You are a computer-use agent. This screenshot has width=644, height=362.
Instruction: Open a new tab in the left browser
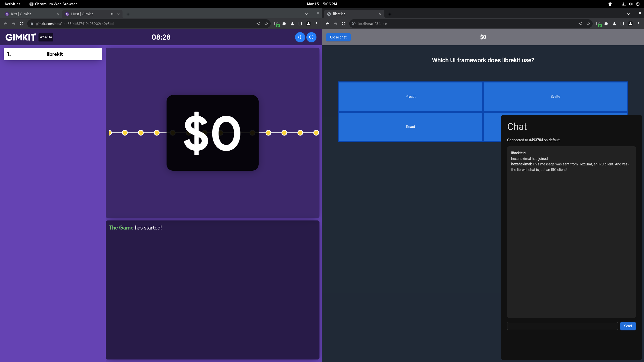coord(128,14)
